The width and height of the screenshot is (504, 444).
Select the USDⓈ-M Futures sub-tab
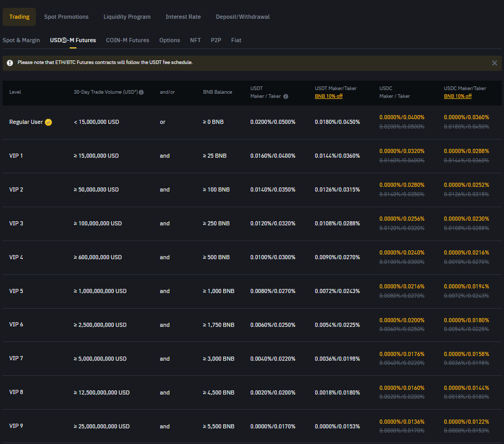click(x=73, y=40)
